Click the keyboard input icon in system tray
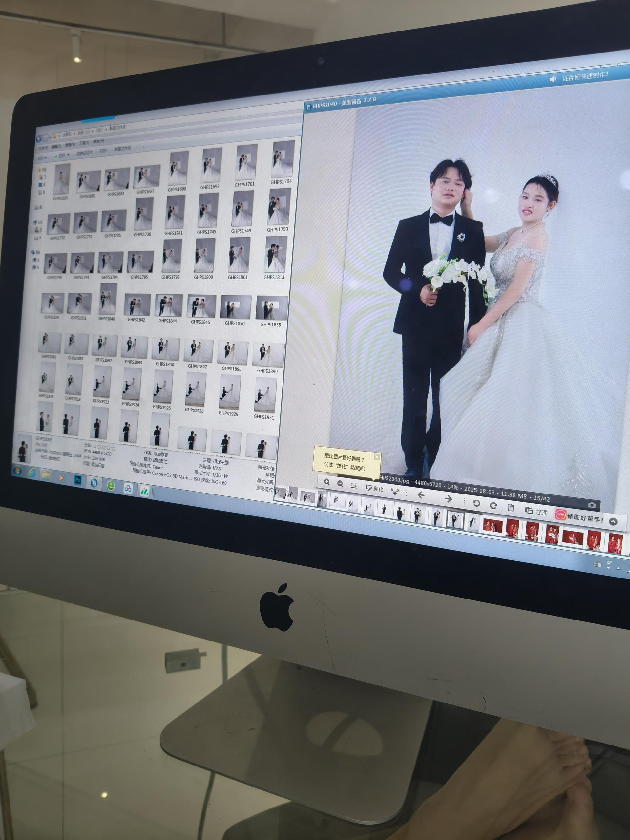 597,564
